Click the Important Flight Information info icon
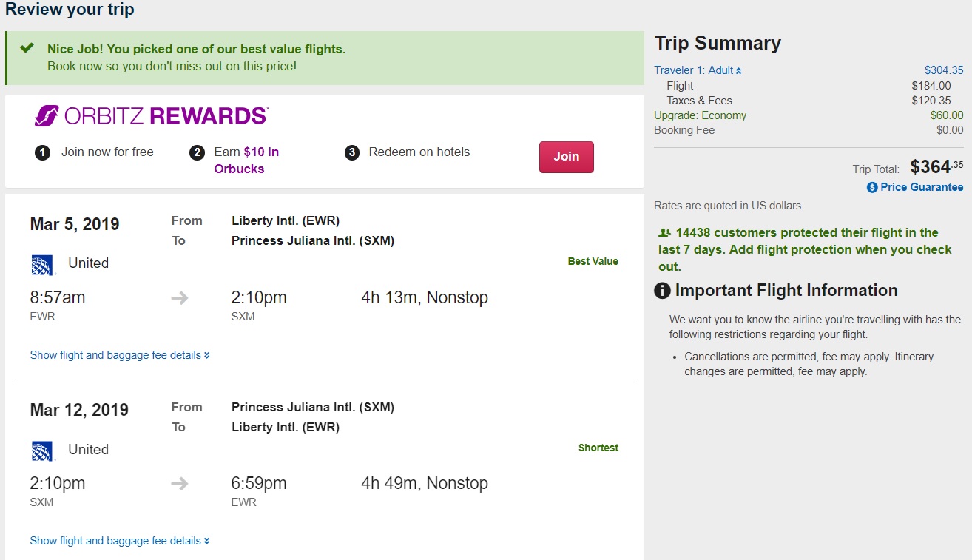The image size is (972, 560). tap(663, 291)
